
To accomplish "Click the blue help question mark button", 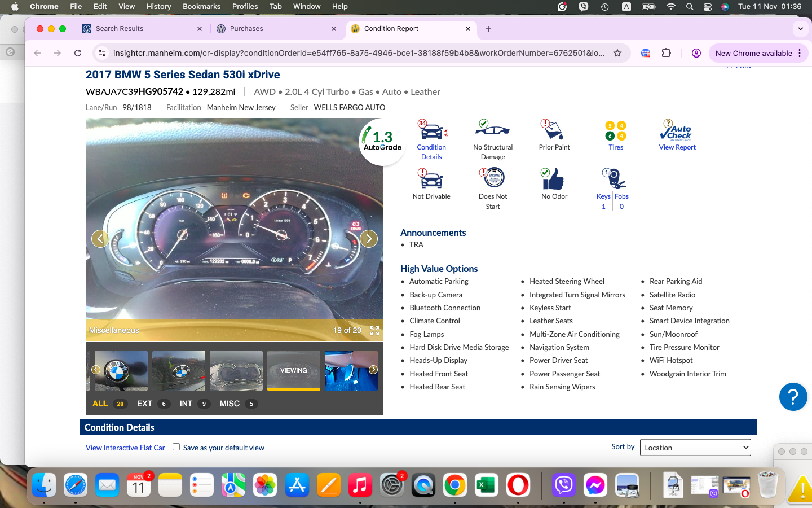I will (793, 397).
